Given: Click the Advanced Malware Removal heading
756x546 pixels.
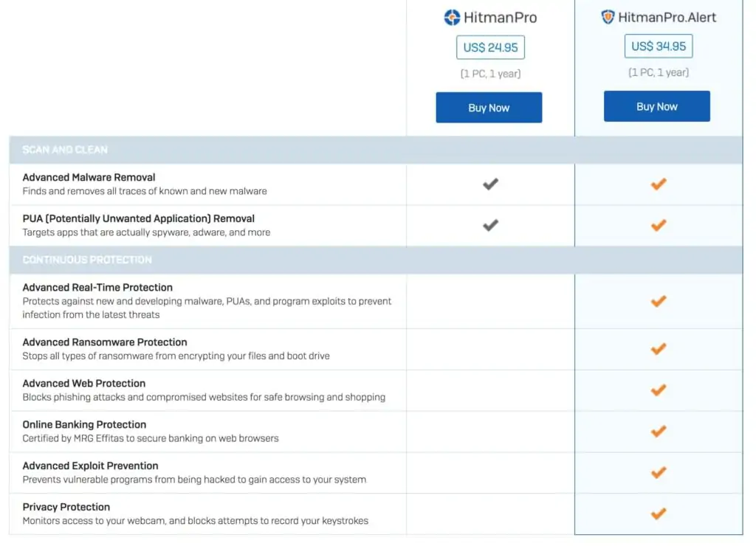Looking at the screenshot, I should (x=89, y=177).
